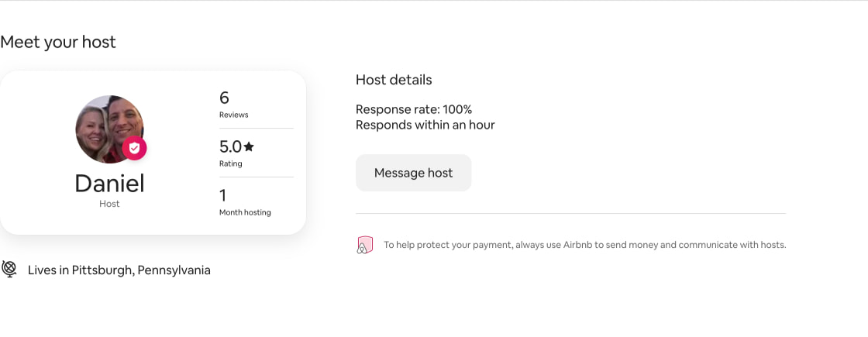Click the globe icon beside location
The image size is (868, 337).
click(9, 270)
